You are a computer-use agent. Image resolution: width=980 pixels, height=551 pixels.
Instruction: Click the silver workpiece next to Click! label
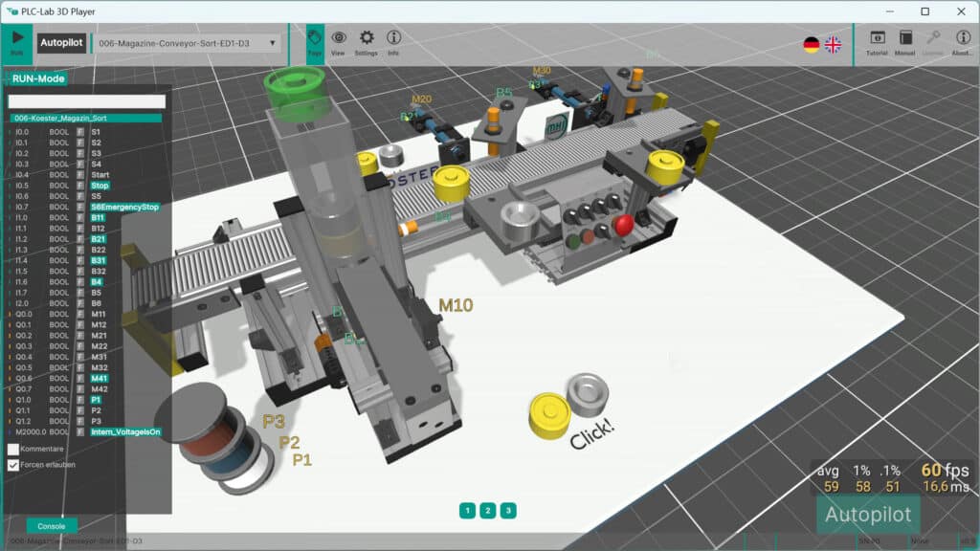[x=588, y=394]
